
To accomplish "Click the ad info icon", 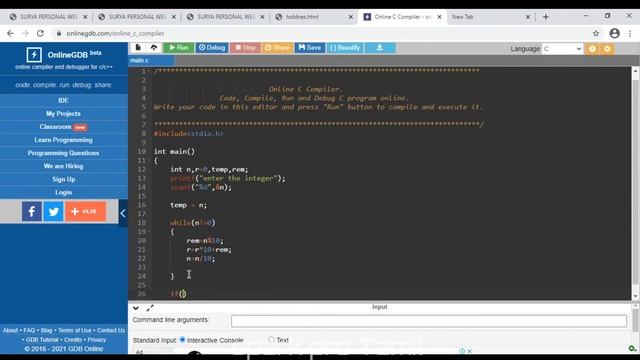I will point(462,351).
